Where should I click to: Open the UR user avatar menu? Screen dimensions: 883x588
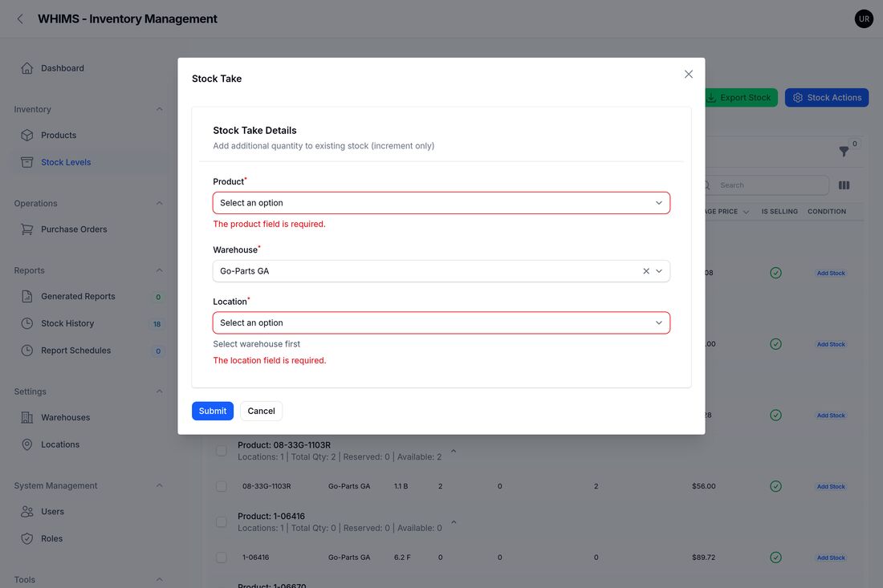point(863,18)
